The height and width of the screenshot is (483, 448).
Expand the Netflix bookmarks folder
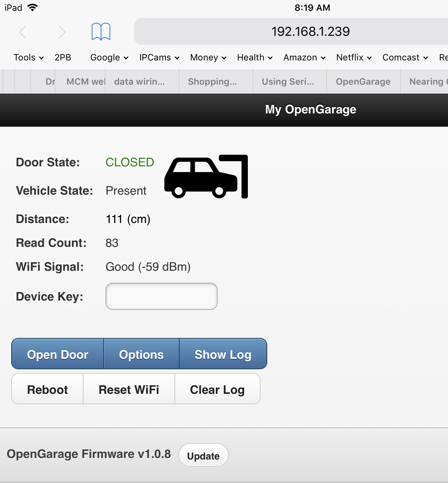tap(354, 57)
